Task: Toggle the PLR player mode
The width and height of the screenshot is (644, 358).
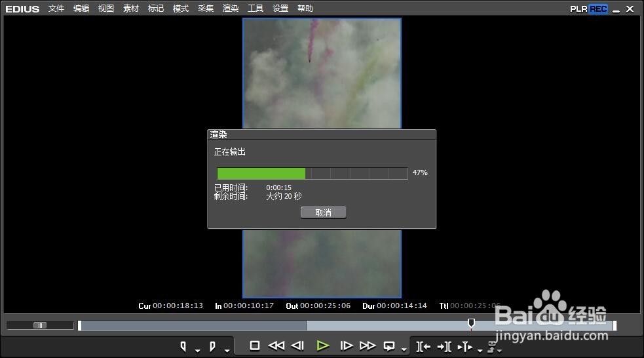Action: [579, 9]
